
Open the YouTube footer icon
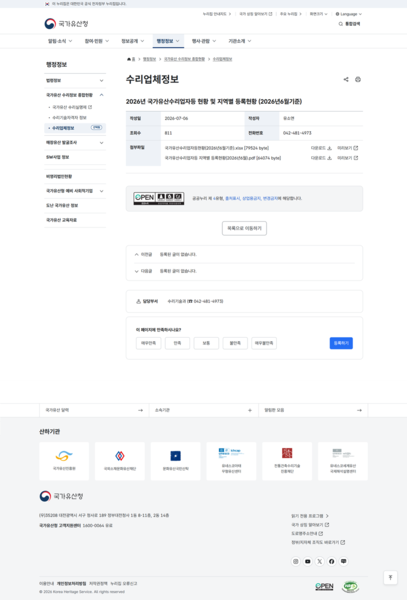tap(308, 561)
